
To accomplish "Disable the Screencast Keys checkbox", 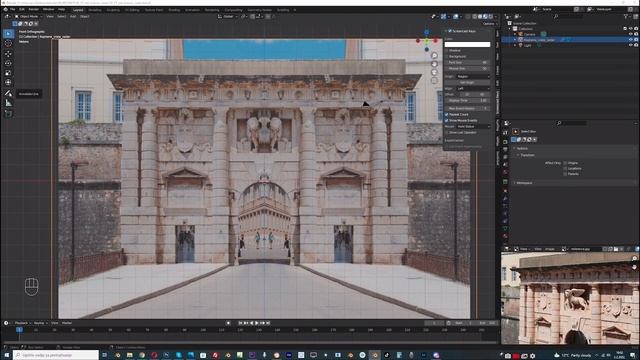I will tap(450, 31).
